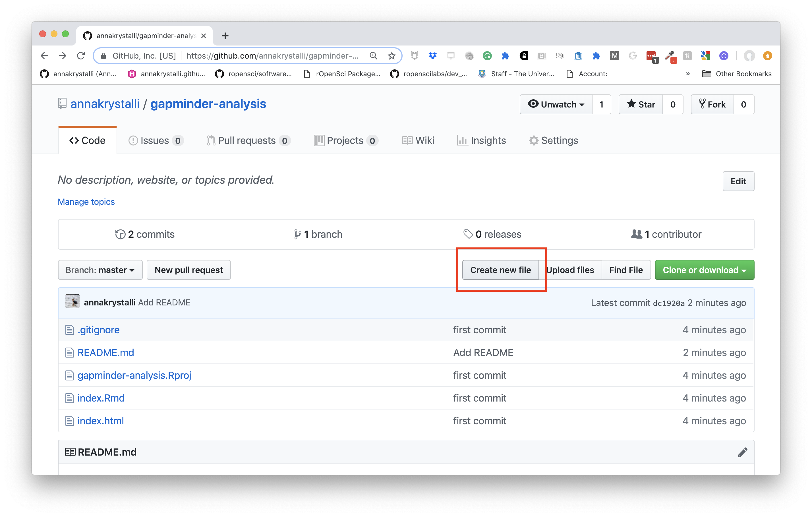Click the lock icon in address bar

(x=104, y=56)
